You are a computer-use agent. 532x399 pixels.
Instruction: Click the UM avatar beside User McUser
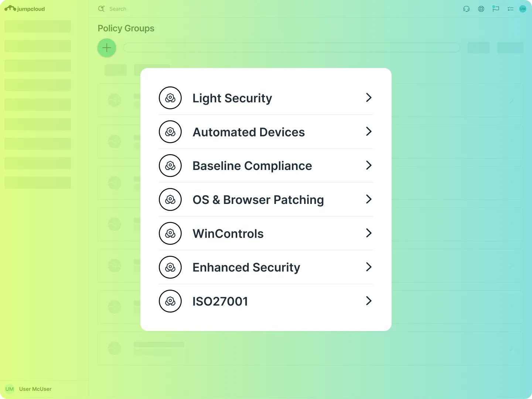point(10,389)
